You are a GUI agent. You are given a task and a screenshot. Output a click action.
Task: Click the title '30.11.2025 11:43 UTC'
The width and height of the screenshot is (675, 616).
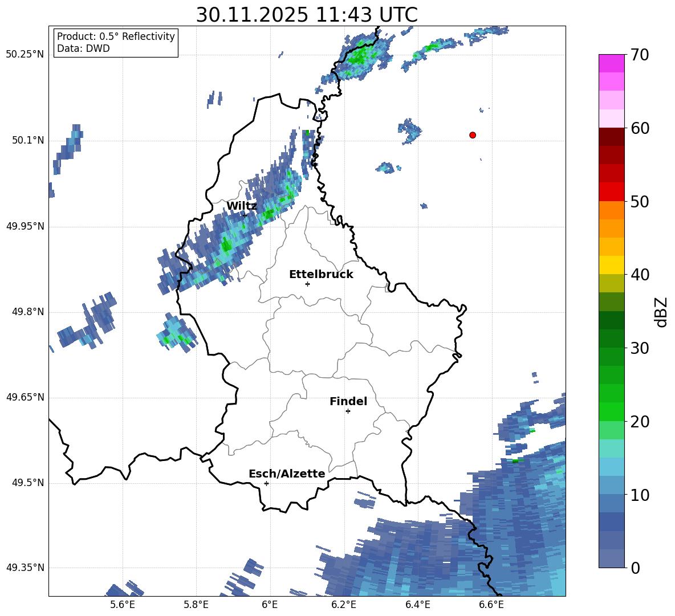tap(307, 15)
